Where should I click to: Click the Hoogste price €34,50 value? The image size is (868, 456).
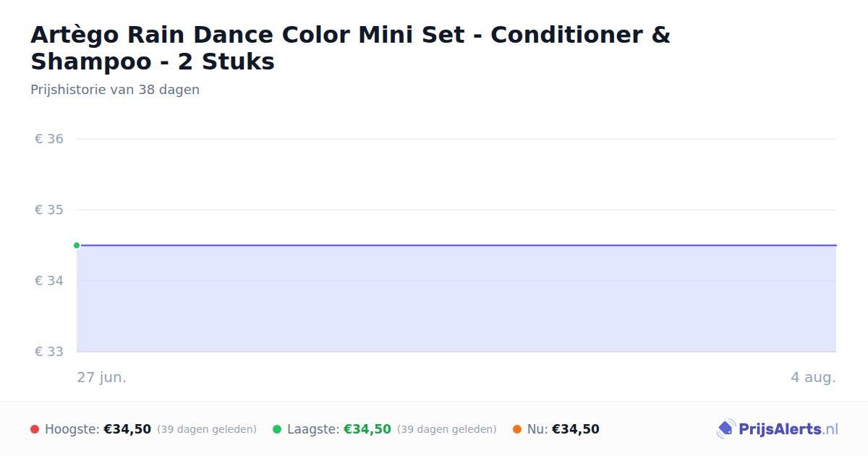pos(127,429)
